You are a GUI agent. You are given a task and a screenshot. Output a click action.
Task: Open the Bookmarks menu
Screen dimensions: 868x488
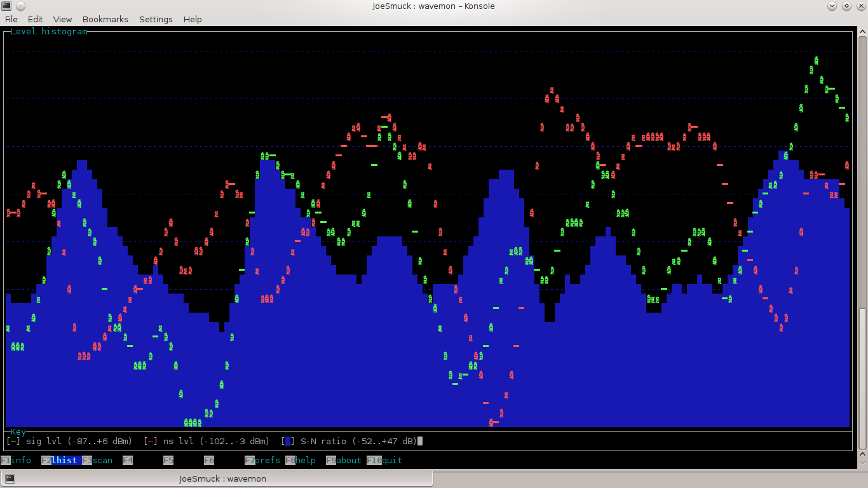(x=105, y=19)
